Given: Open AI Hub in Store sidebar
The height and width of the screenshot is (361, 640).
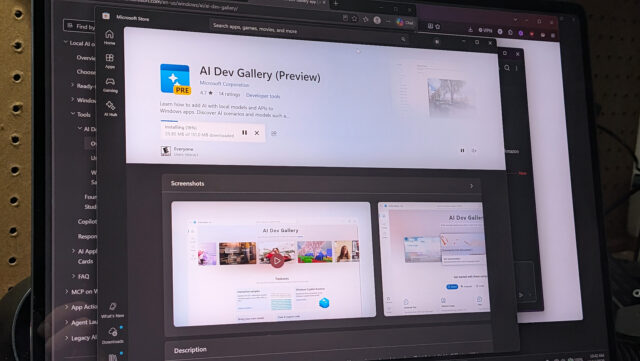Looking at the screenshot, I should [110, 109].
